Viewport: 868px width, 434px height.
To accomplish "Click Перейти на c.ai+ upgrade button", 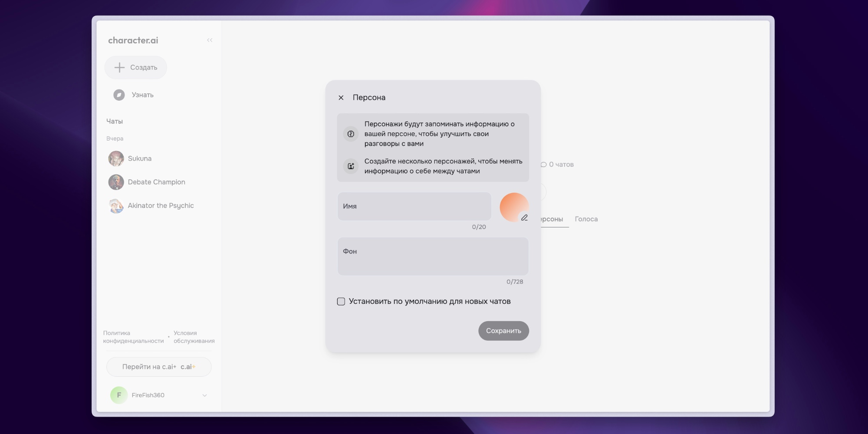I will point(159,367).
